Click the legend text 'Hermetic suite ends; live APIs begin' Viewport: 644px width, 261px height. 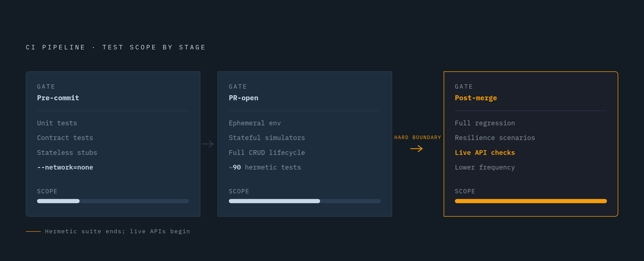118,231
